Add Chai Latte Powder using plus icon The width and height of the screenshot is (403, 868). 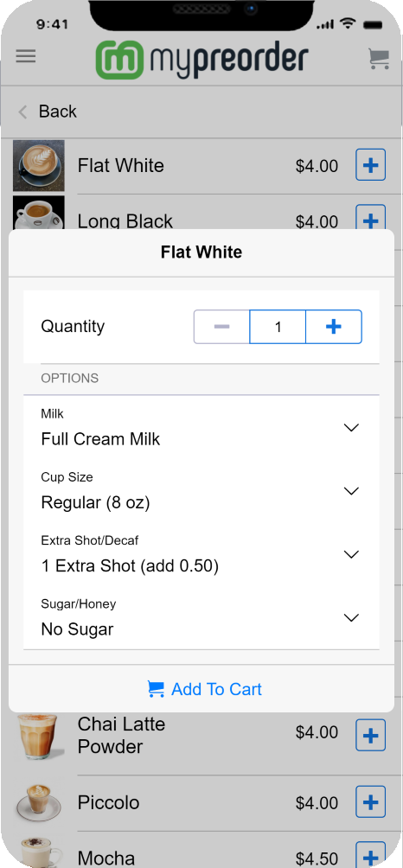click(x=370, y=736)
